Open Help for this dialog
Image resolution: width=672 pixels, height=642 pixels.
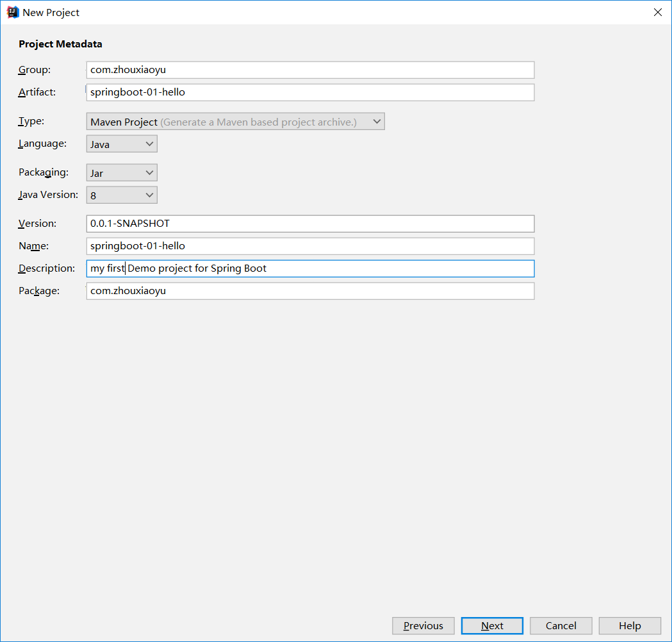(630, 626)
